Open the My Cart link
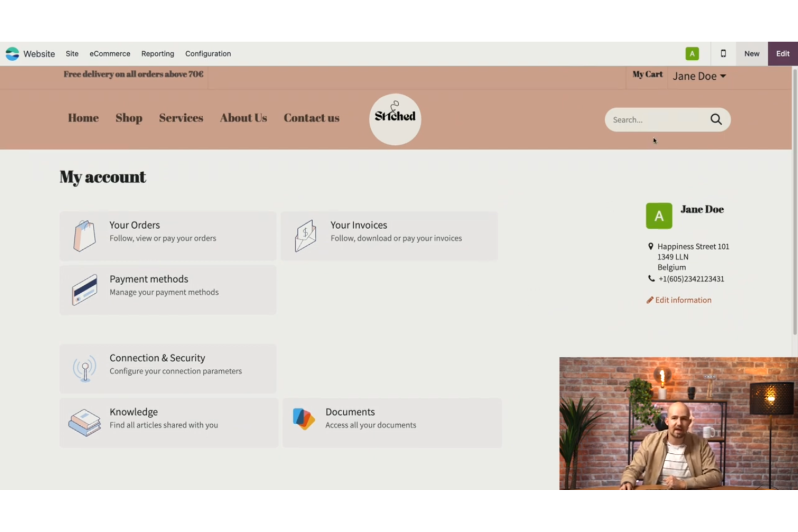Viewport: 798px width, 532px height. (648, 74)
